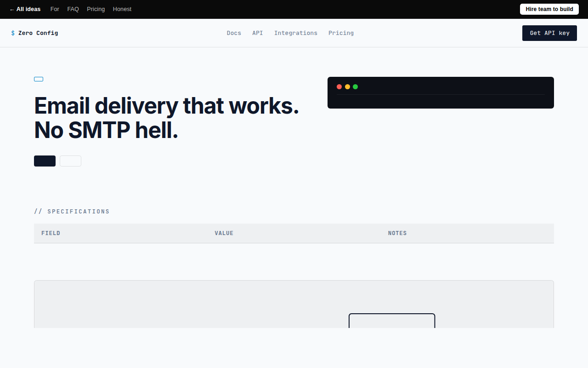Open Pricing in the site navigation
Image resolution: width=588 pixels, height=368 pixels.
click(341, 33)
